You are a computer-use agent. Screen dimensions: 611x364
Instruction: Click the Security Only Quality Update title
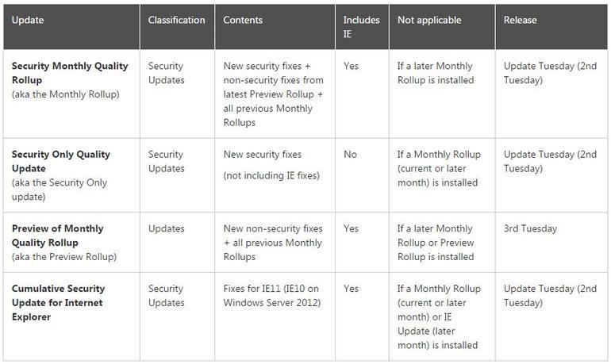tap(61, 161)
